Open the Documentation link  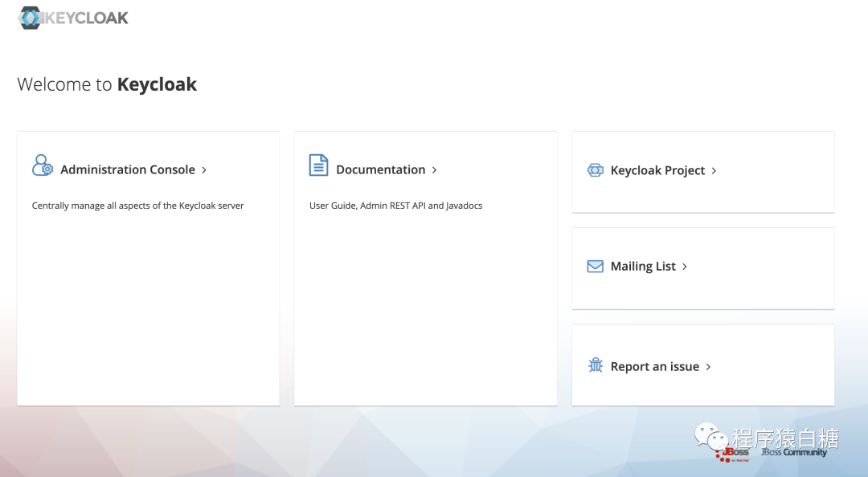[380, 170]
